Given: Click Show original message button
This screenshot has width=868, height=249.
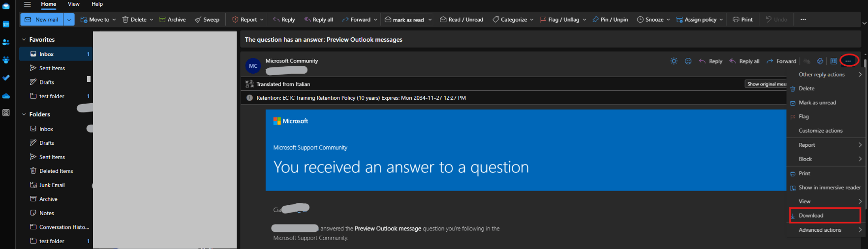Looking at the screenshot, I should 766,84.
